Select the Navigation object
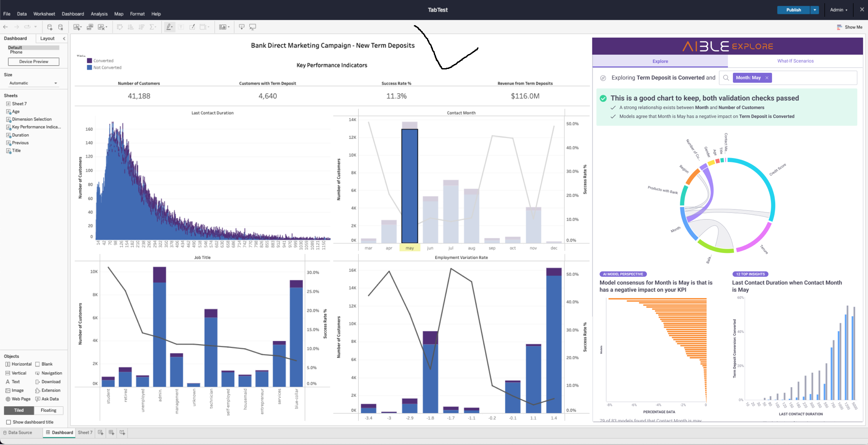 [49, 373]
